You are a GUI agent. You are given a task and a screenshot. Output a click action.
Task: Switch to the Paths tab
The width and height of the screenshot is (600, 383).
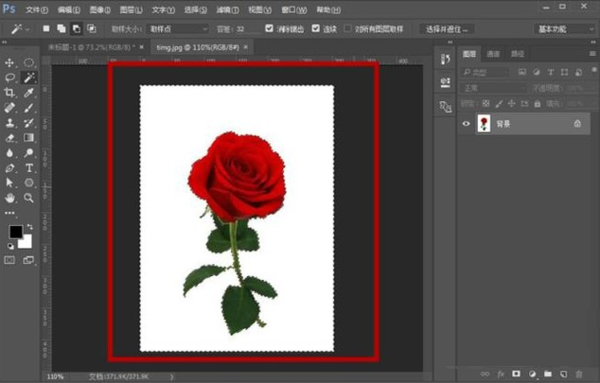tap(517, 54)
